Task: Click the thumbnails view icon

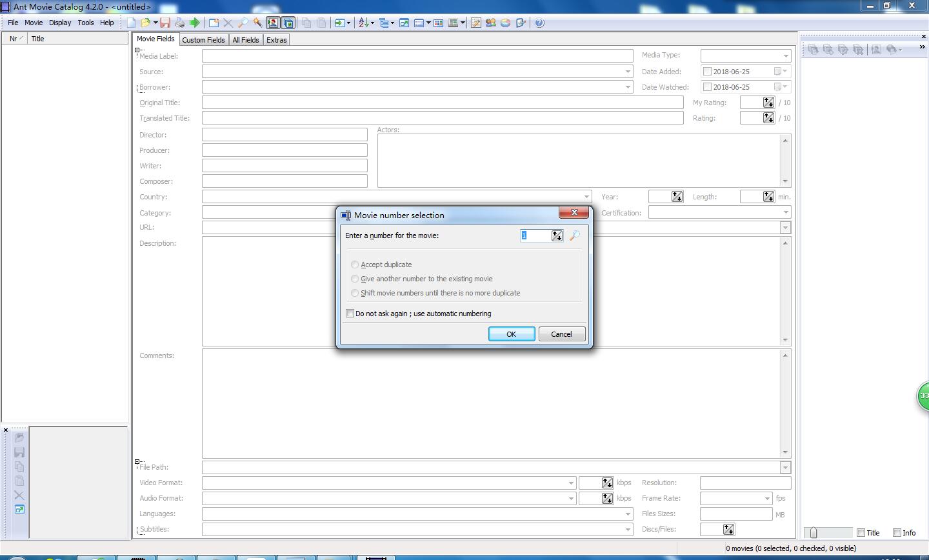Action: point(439,23)
